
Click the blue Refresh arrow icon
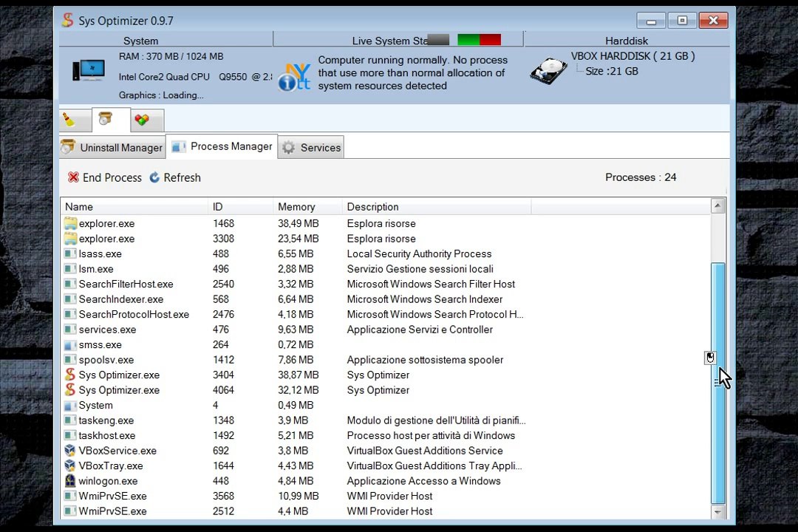click(x=154, y=177)
